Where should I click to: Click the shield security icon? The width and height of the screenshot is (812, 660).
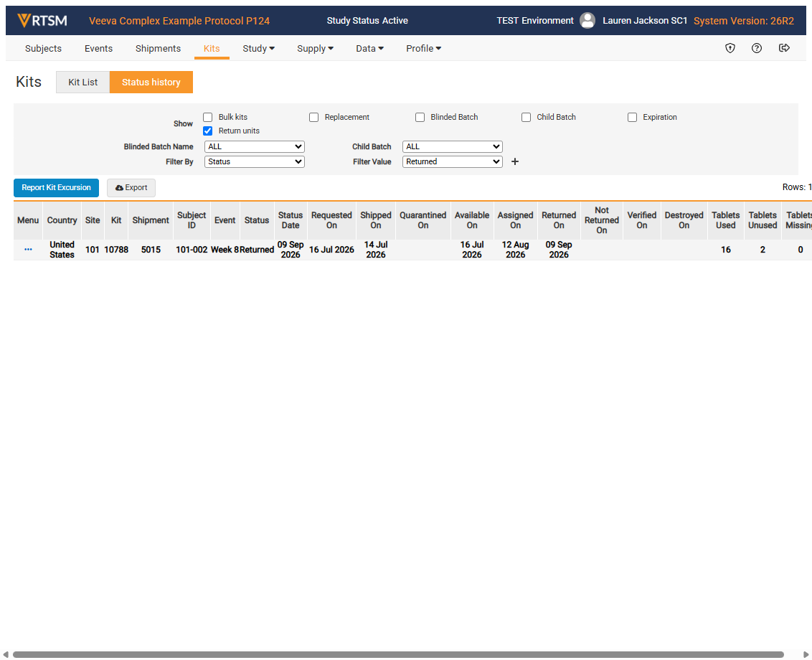point(730,48)
